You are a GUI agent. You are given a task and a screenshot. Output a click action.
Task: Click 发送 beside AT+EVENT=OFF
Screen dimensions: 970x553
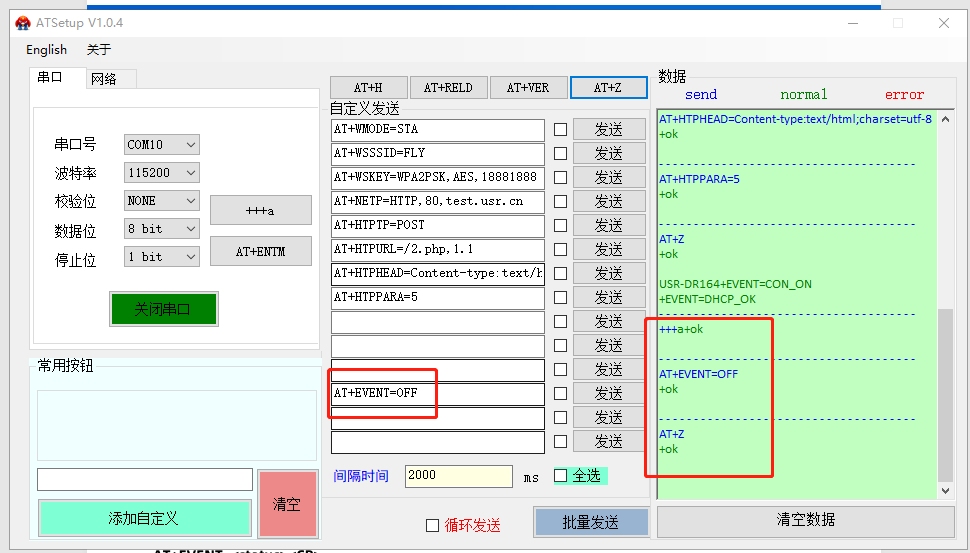click(x=608, y=393)
